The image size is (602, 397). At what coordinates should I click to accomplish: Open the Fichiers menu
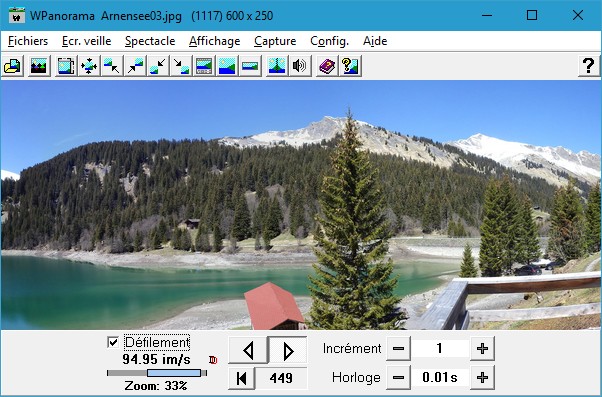[x=28, y=41]
